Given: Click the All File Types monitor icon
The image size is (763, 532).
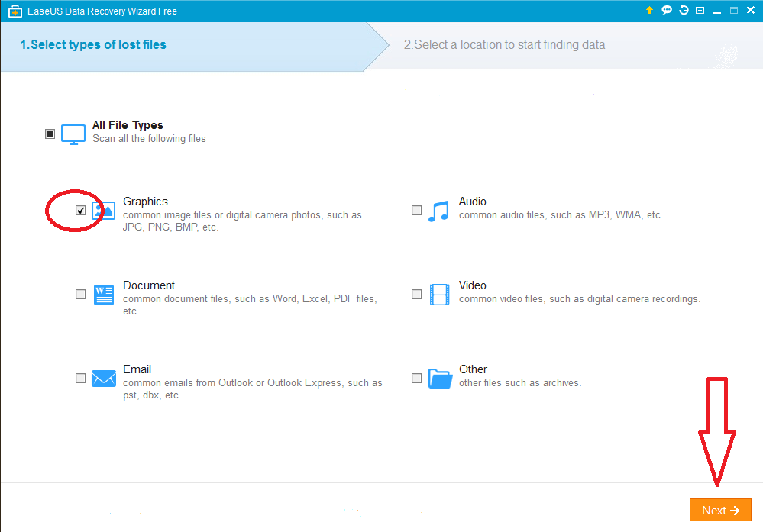Looking at the screenshot, I should click(x=73, y=134).
